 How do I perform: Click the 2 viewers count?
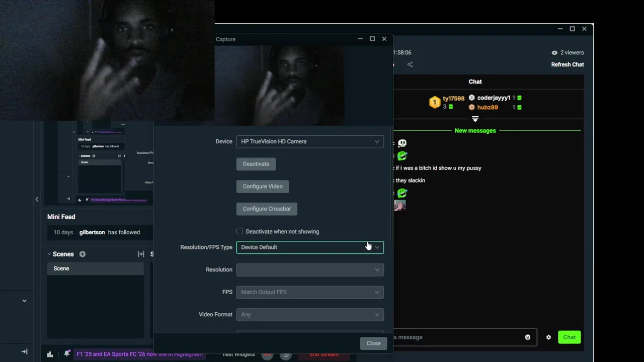[572, 53]
